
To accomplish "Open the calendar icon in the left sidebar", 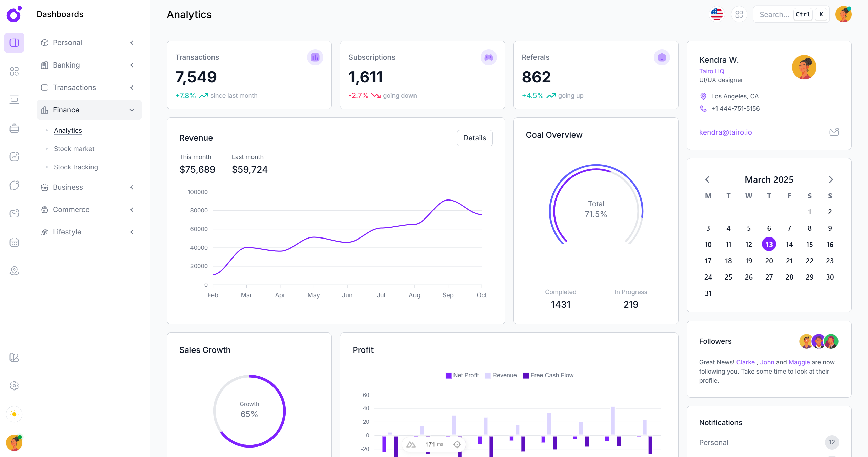I will (x=14, y=242).
